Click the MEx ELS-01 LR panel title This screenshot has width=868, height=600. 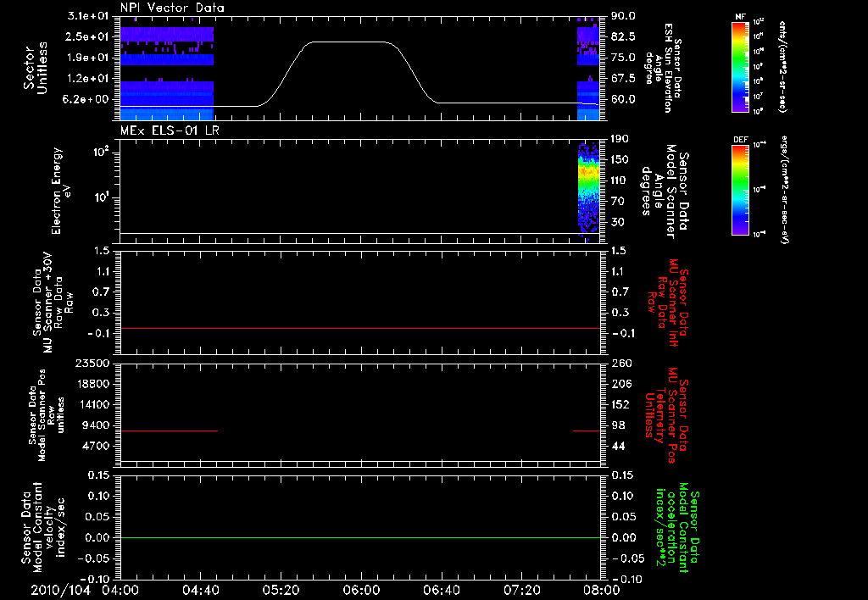pyautogui.click(x=170, y=131)
